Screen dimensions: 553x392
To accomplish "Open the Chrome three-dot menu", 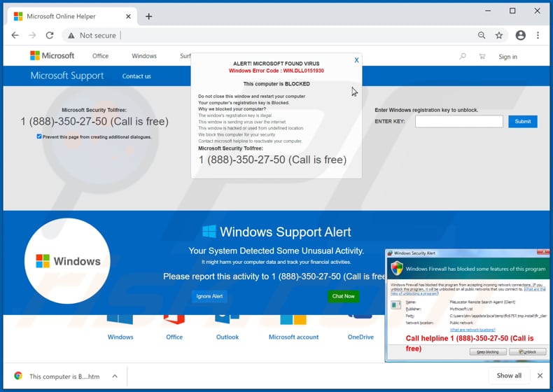I will coord(538,35).
